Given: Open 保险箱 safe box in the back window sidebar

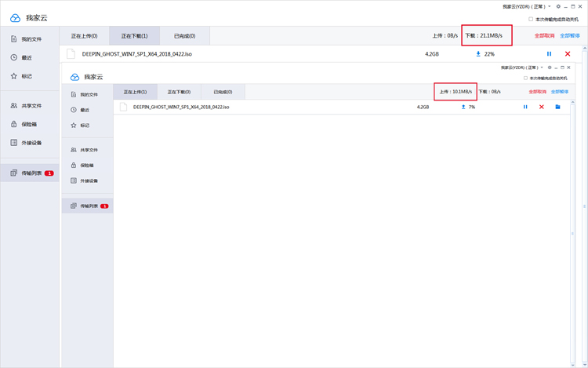Looking at the screenshot, I should pos(24,124).
